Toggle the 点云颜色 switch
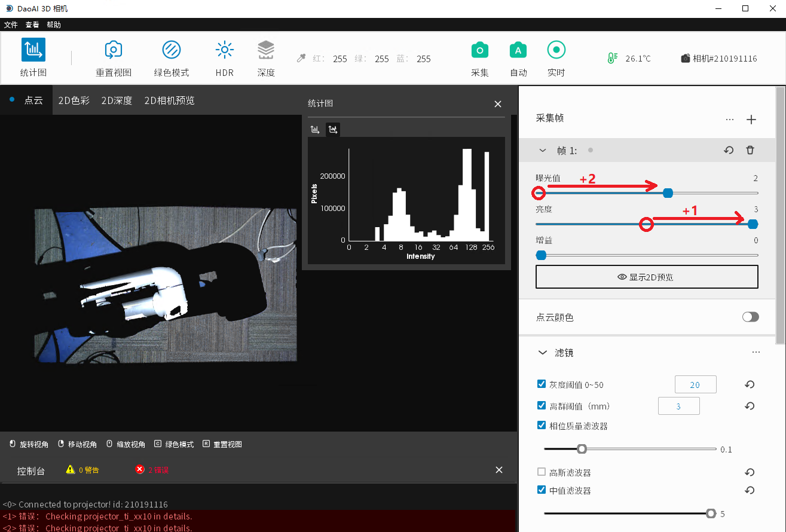 (750, 317)
